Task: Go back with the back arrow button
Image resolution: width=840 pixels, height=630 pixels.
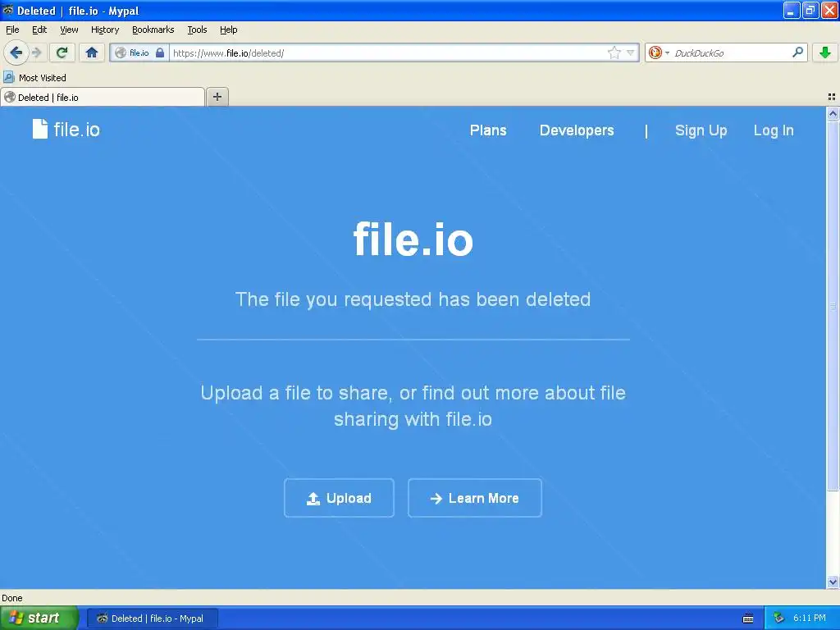Action: pyautogui.click(x=16, y=52)
